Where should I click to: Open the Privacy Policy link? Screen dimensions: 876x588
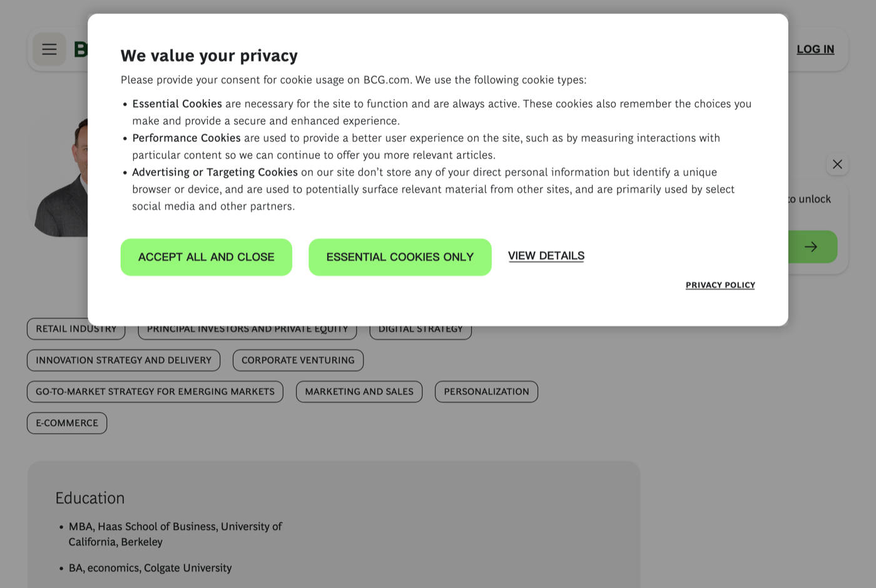(720, 285)
